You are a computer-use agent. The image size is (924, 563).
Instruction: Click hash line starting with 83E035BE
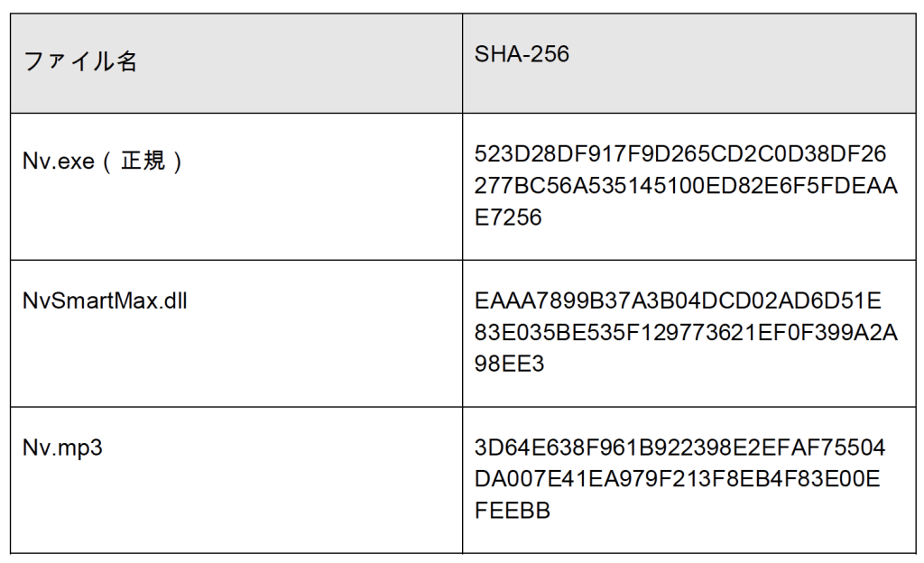coord(686,332)
